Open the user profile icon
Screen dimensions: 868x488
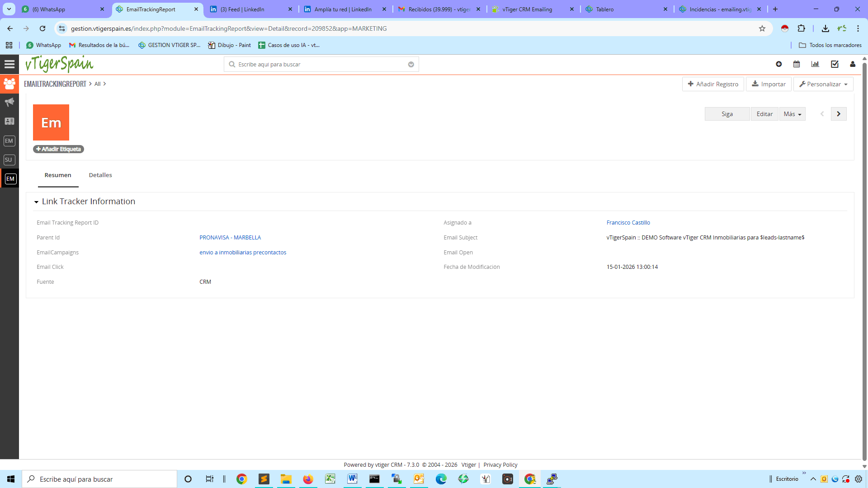point(853,64)
